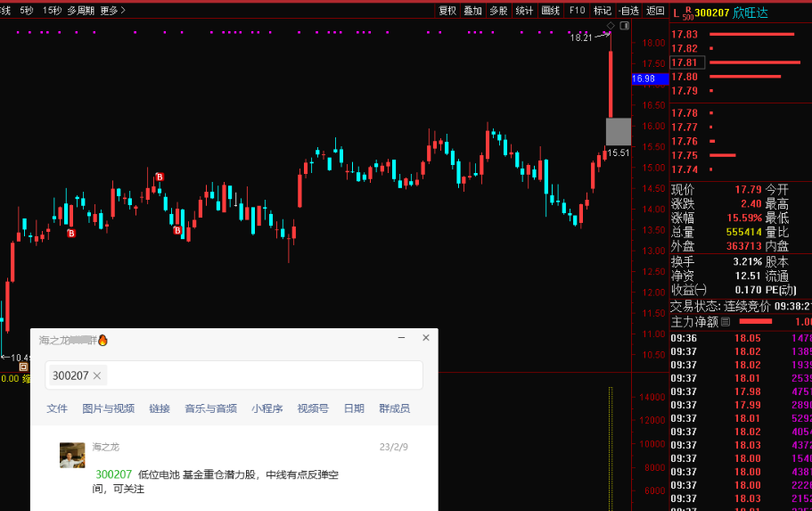Select the 17.83 ask price row
The image size is (812, 511).
point(741,34)
